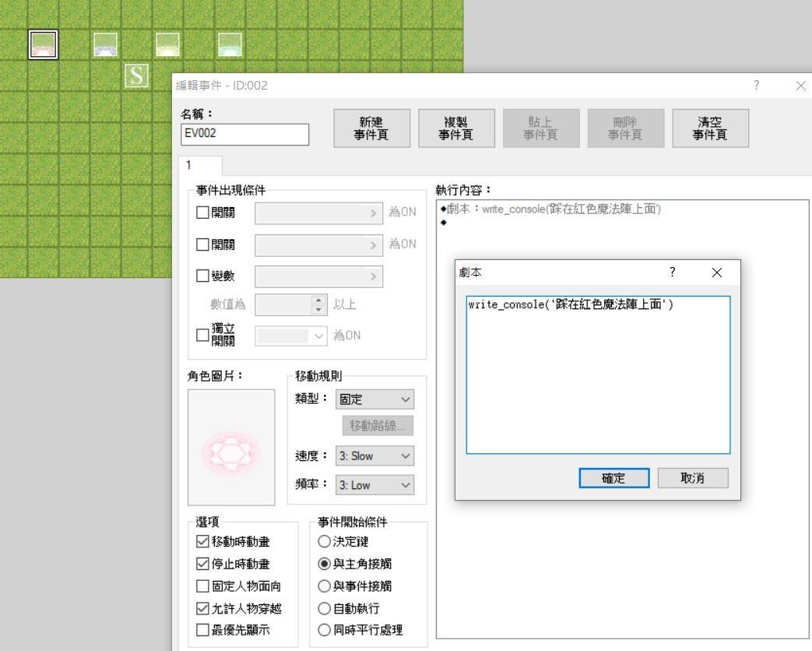Enable the first 開關 condition checkbox
812x651 pixels.
coord(202,213)
